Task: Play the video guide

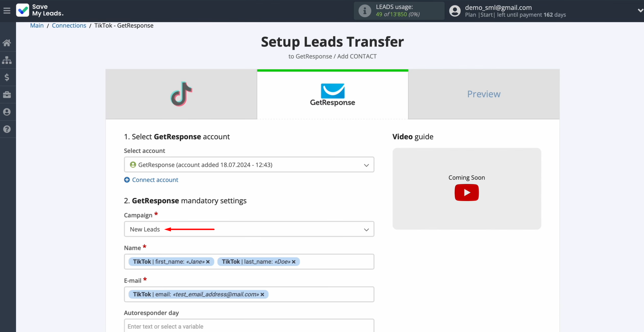Action: pyautogui.click(x=466, y=193)
